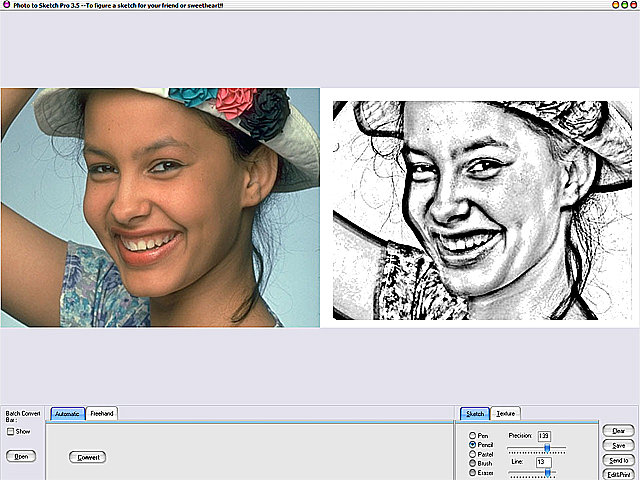Enable the Show batch convert checkbox

pos(11,432)
